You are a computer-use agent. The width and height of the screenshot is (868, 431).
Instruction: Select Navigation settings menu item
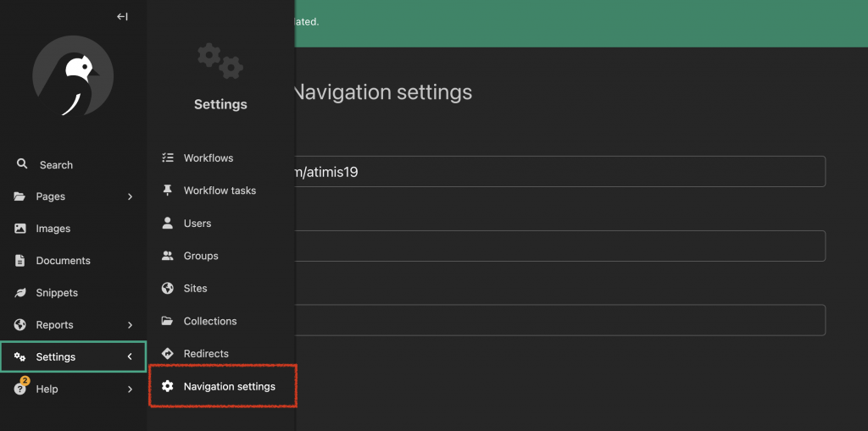(229, 386)
